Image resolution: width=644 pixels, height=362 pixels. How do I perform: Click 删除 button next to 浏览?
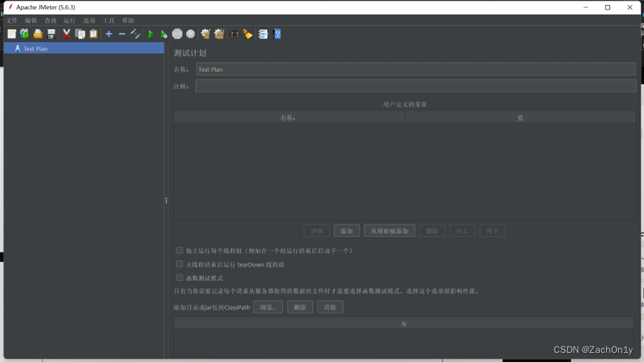[300, 307]
